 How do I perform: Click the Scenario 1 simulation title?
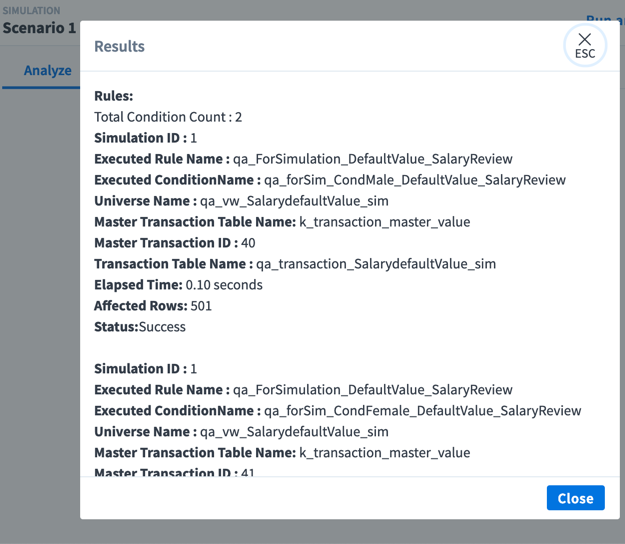pos(39,28)
